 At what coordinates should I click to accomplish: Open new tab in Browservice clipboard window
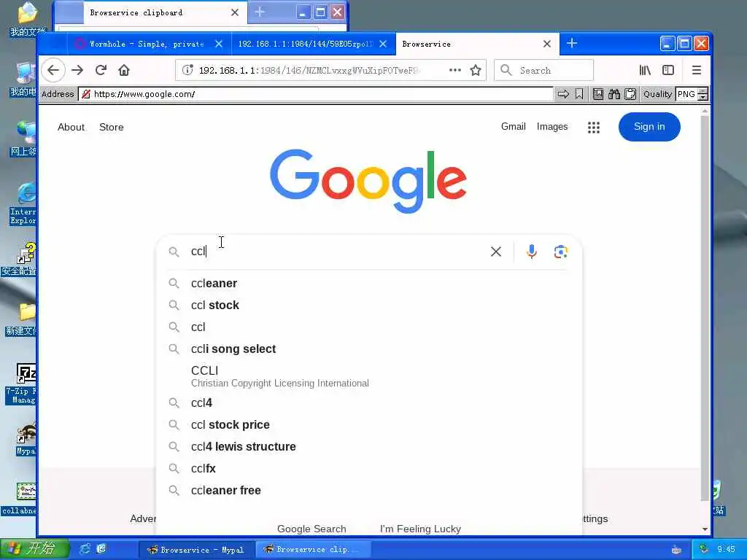(259, 12)
